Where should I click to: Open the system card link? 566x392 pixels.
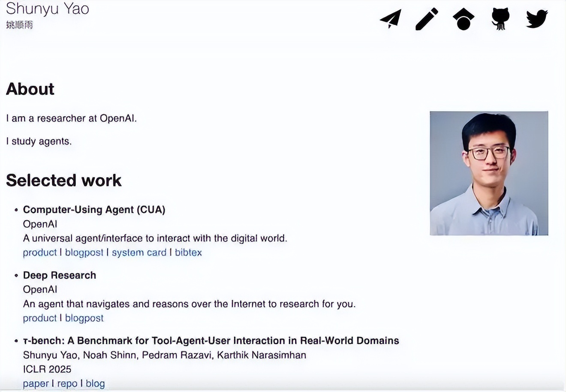point(139,253)
